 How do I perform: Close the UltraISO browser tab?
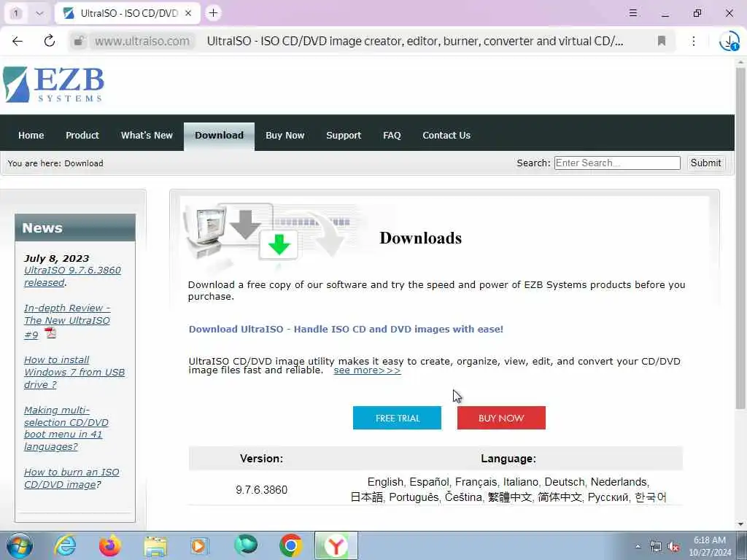click(x=188, y=13)
